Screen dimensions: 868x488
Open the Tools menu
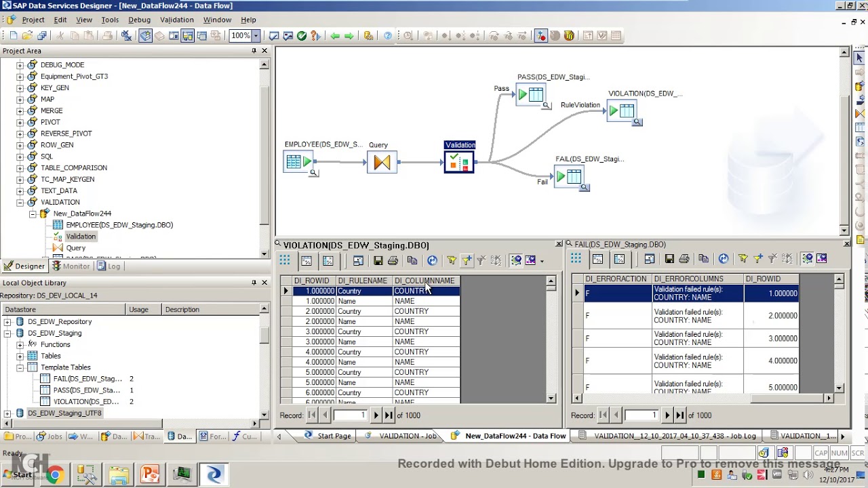click(x=110, y=20)
